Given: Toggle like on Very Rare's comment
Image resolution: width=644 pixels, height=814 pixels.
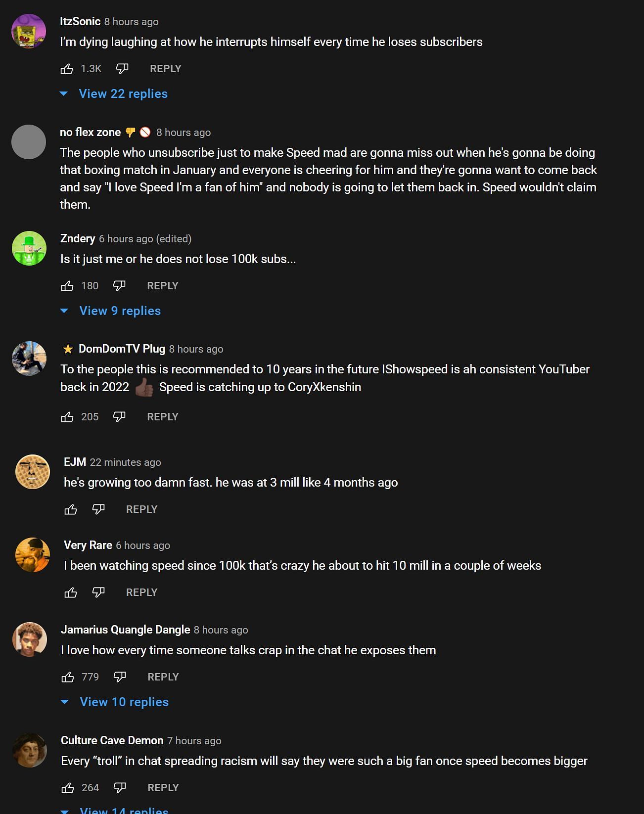Looking at the screenshot, I should pyautogui.click(x=71, y=592).
